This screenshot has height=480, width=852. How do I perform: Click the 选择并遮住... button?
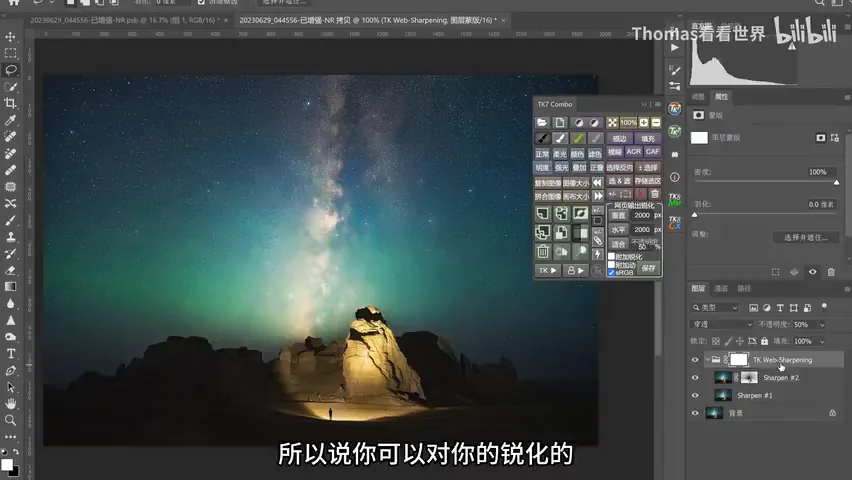click(806, 238)
